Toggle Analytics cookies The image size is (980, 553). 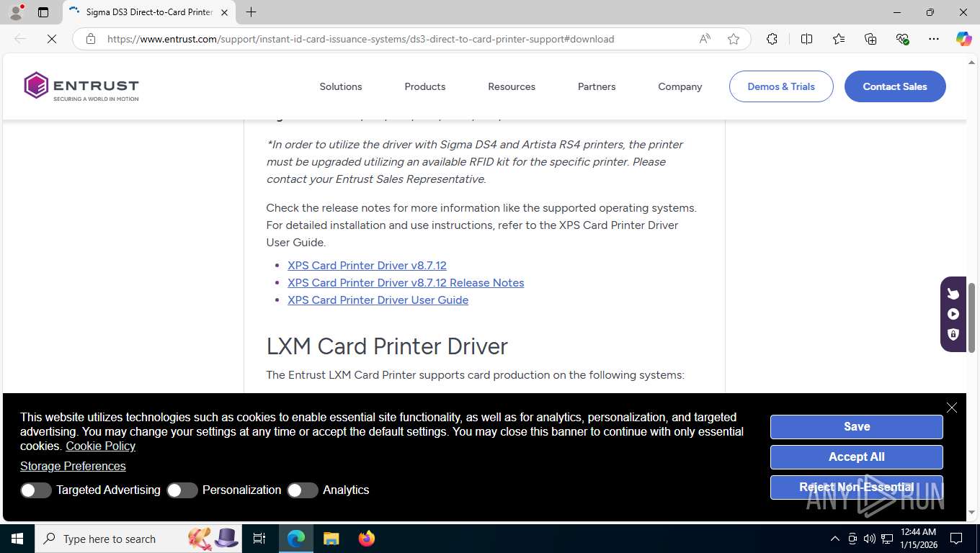pos(302,490)
